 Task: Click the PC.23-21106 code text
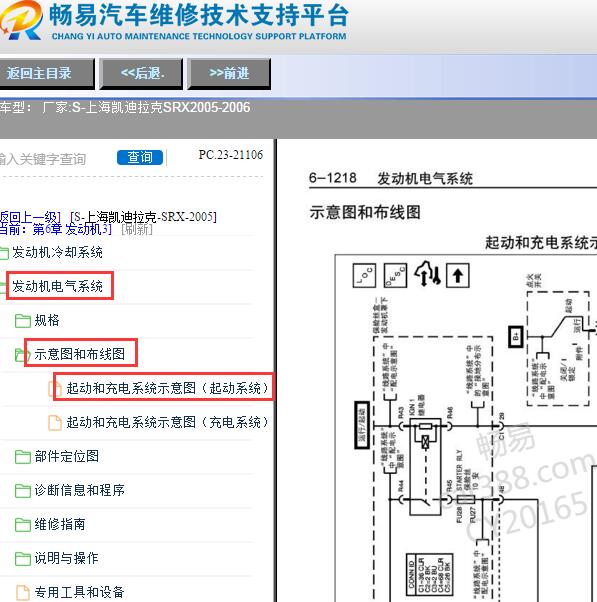[x=231, y=155]
